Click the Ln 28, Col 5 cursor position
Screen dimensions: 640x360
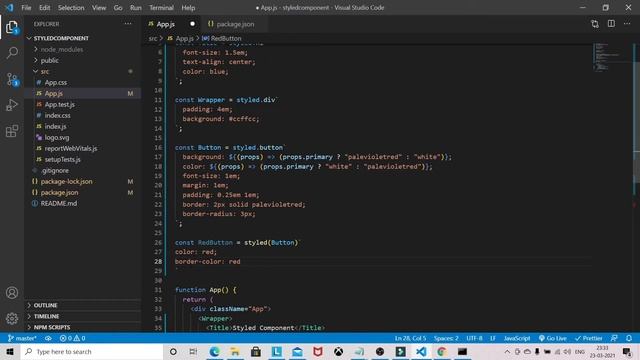click(410, 338)
